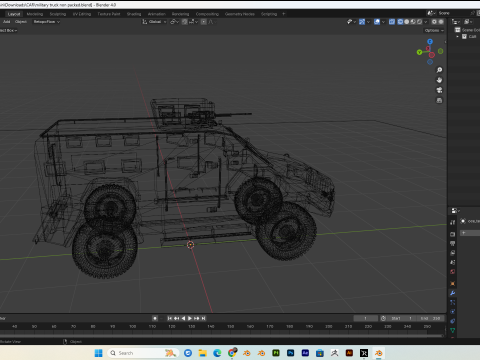This screenshot has height=360, width=480.
Task: Click the blue Z axis gizmo ball
Action: 430,42
